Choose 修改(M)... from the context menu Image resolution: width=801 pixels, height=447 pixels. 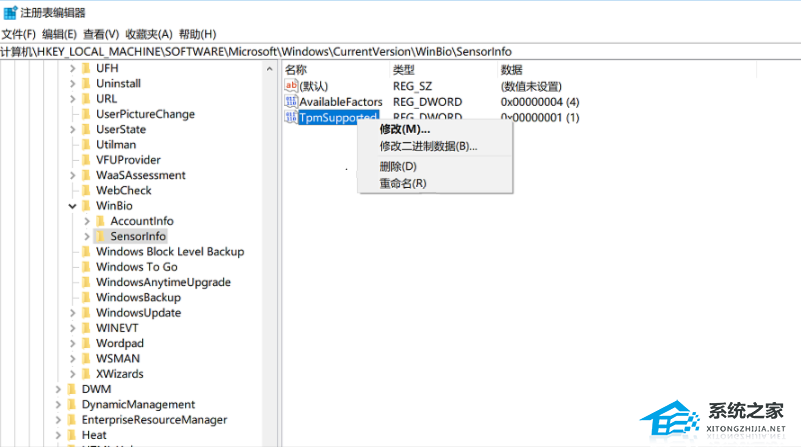click(x=404, y=129)
